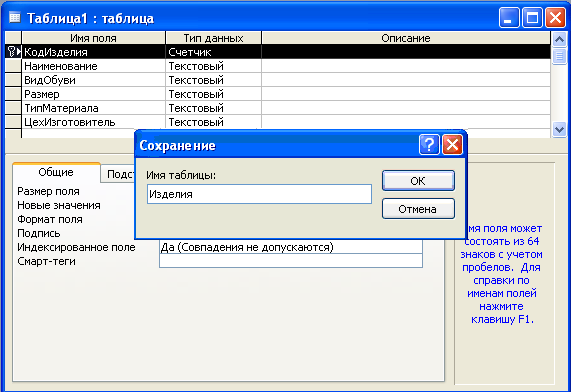Click the Подпись property label
Screen dimensions: 571x392
click(39, 233)
